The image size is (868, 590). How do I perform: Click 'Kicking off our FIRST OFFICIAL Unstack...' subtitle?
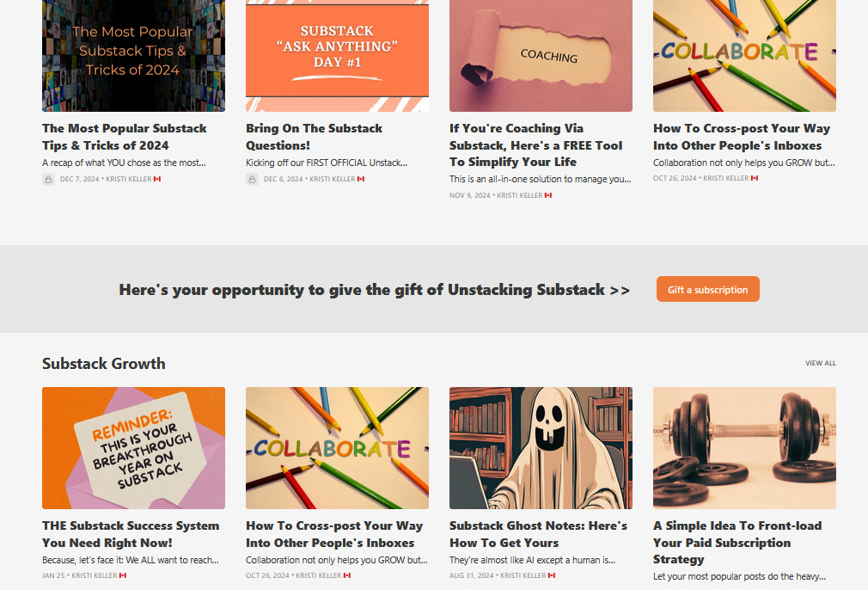[327, 163]
